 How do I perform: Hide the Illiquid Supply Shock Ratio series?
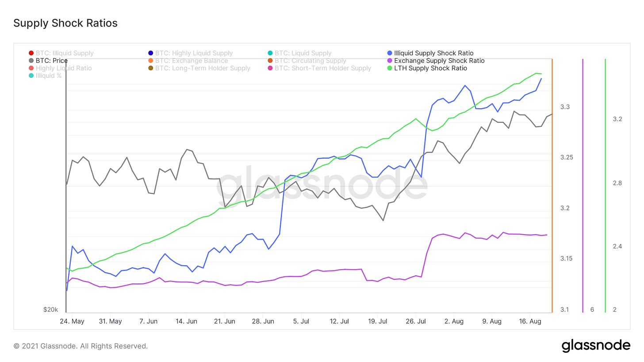tap(430, 53)
